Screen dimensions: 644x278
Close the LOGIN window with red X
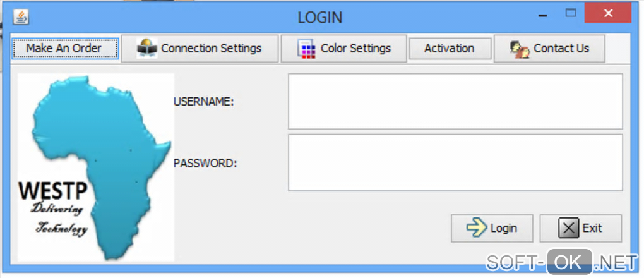point(608,13)
